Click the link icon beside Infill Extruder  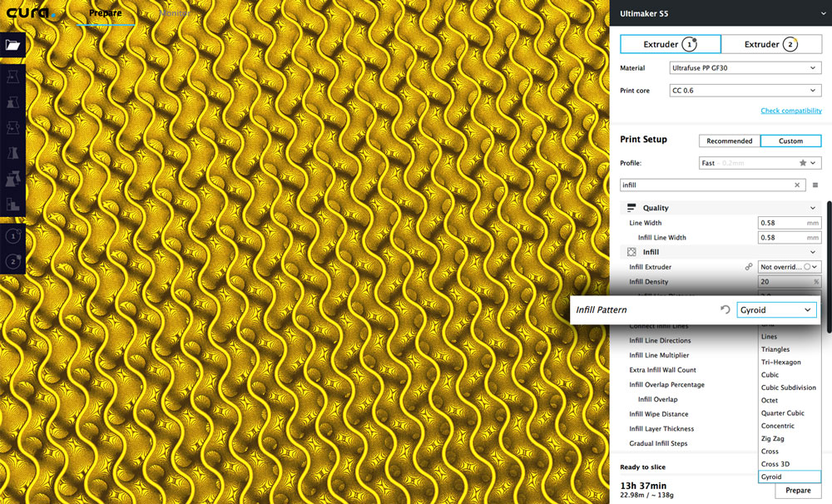tap(749, 267)
